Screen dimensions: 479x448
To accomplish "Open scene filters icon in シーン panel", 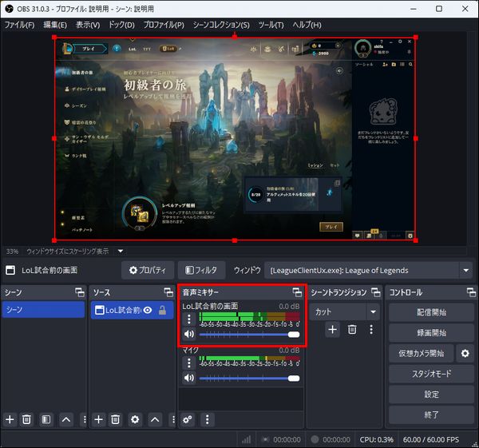I will click(46, 419).
